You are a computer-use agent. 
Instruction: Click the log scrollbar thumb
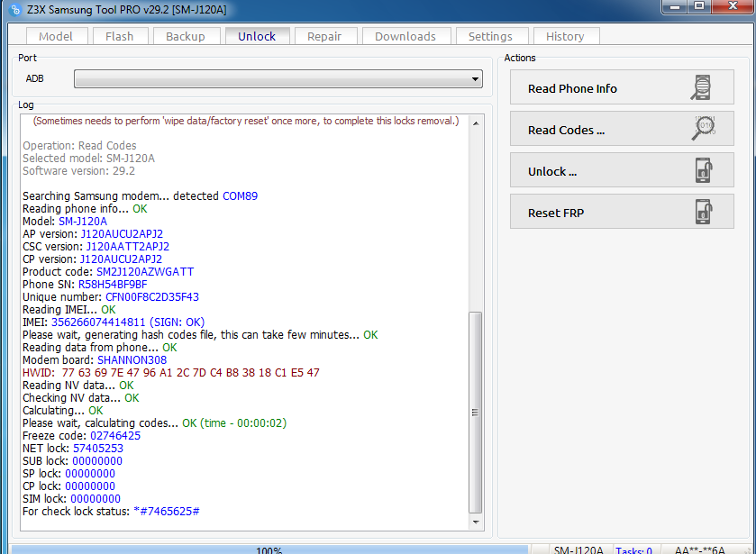[476, 413]
